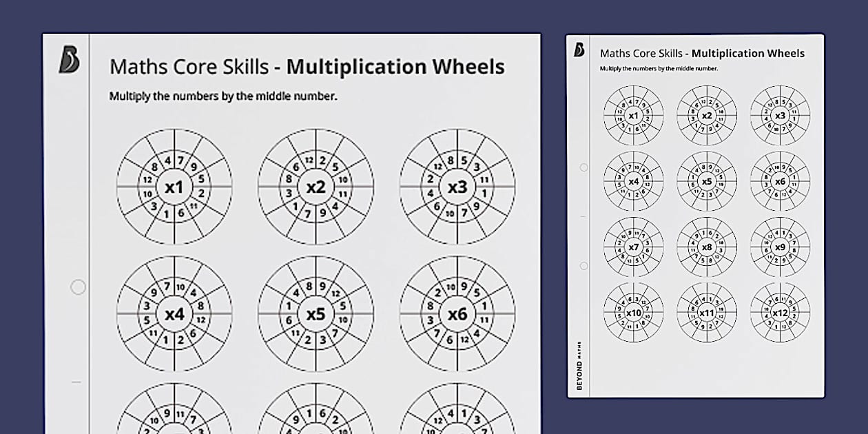Image resolution: width=868 pixels, height=434 pixels.
Task: Select the x1 multiplication wheel
Action: pyautogui.click(x=175, y=186)
